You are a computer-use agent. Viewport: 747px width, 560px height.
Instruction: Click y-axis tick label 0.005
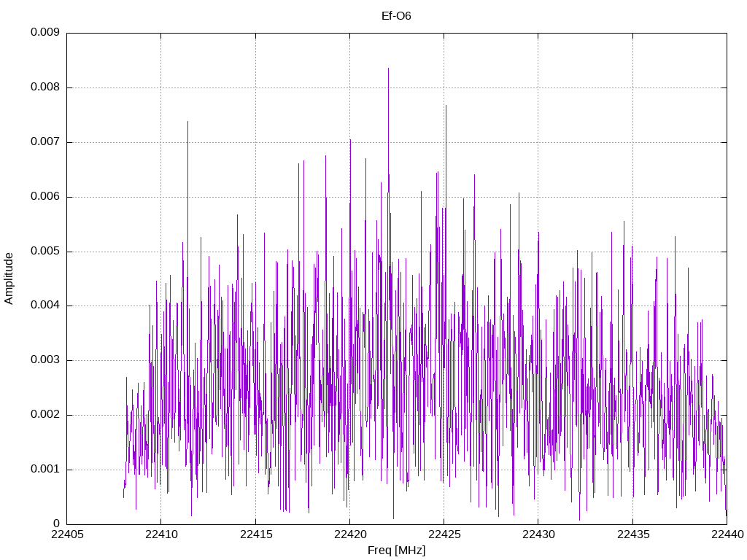coord(45,251)
